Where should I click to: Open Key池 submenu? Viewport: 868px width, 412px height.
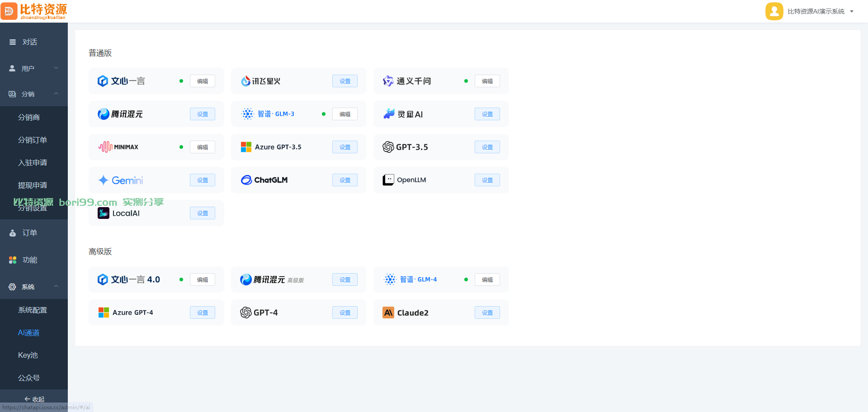click(x=34, y=355)
